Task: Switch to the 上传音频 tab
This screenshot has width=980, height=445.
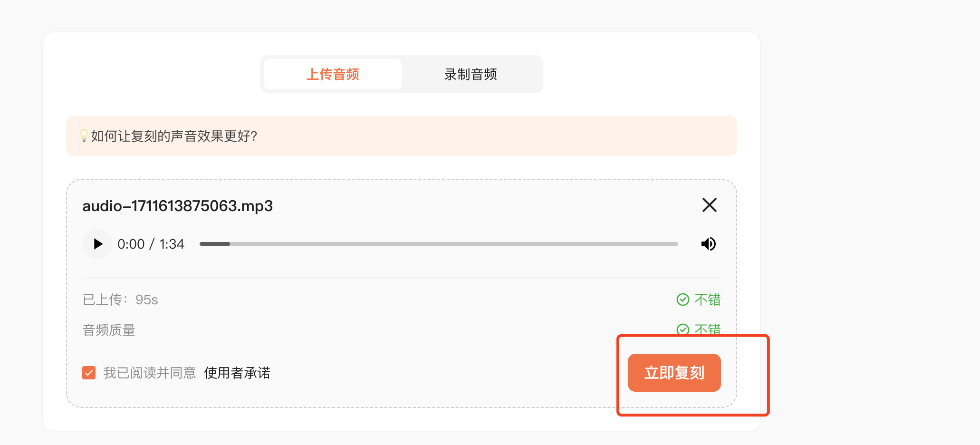Action: (x=333, y=74)
